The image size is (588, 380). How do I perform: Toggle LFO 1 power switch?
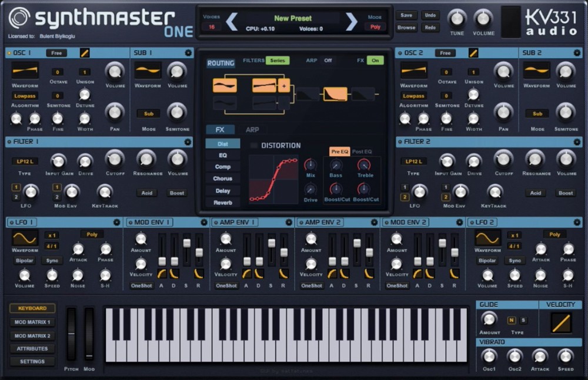click(11, 222)
